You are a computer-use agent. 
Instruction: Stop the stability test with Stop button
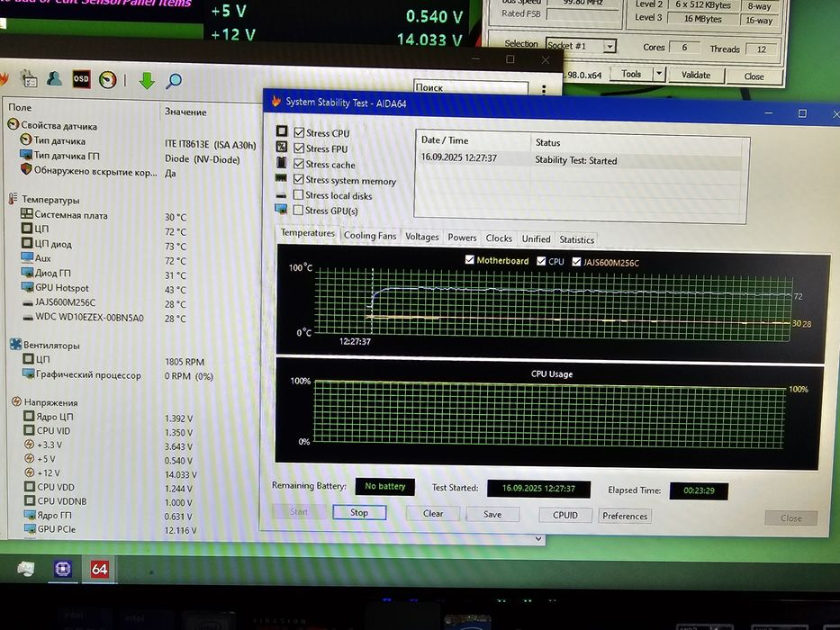pyautogui.click(x=359, y=512)
